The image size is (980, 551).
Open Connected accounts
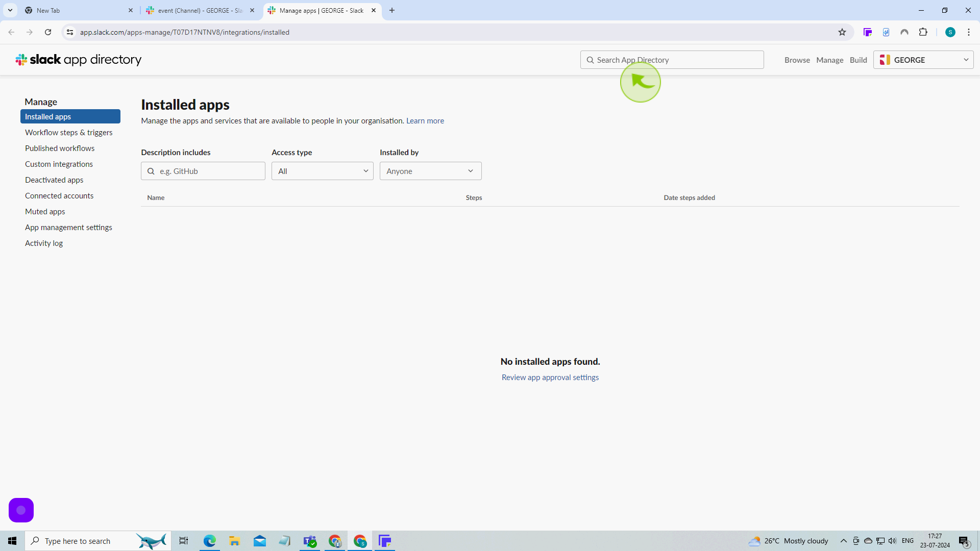click(59, 195)
